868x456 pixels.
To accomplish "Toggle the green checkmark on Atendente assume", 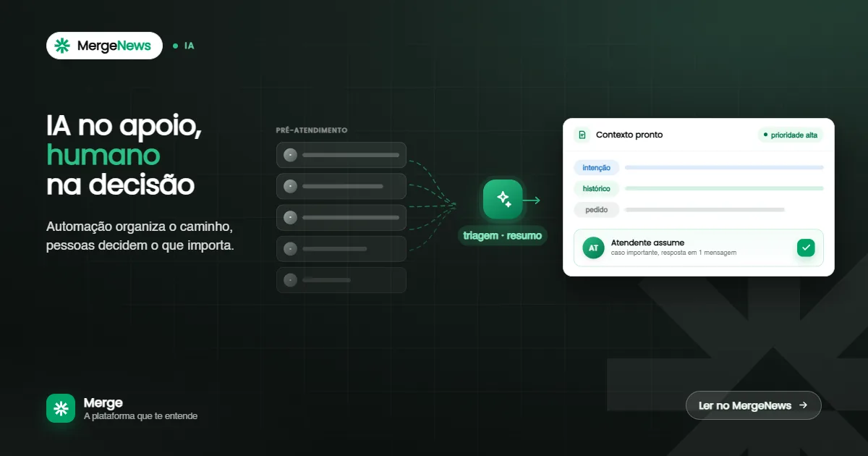I will pyautogui.click(x=806, y=248).
